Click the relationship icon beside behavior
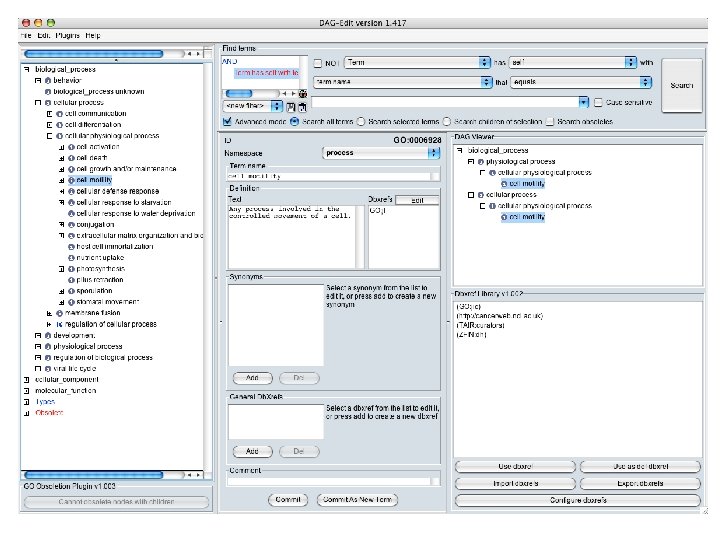720x540 pixels. coord(48,80)
